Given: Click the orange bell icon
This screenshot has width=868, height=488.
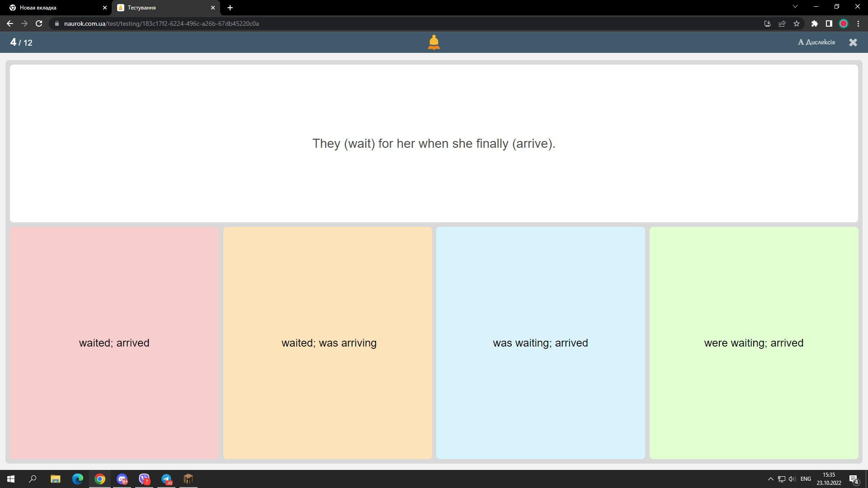Looking at the screenshot, I should (434, 42).
